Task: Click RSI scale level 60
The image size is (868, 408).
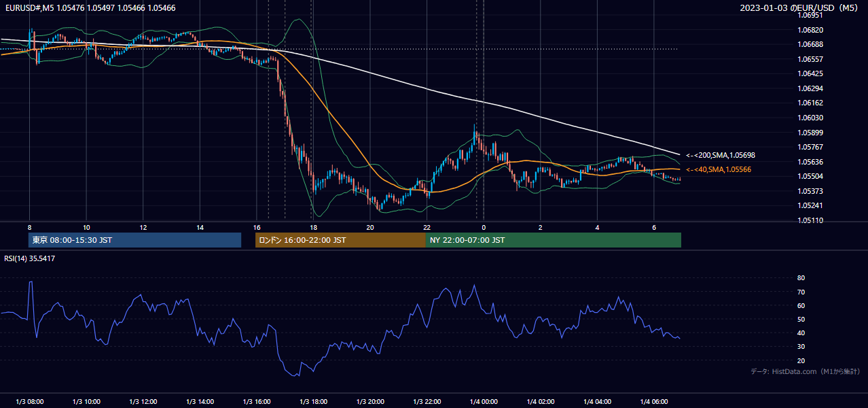Action: (x=801, y=305)
